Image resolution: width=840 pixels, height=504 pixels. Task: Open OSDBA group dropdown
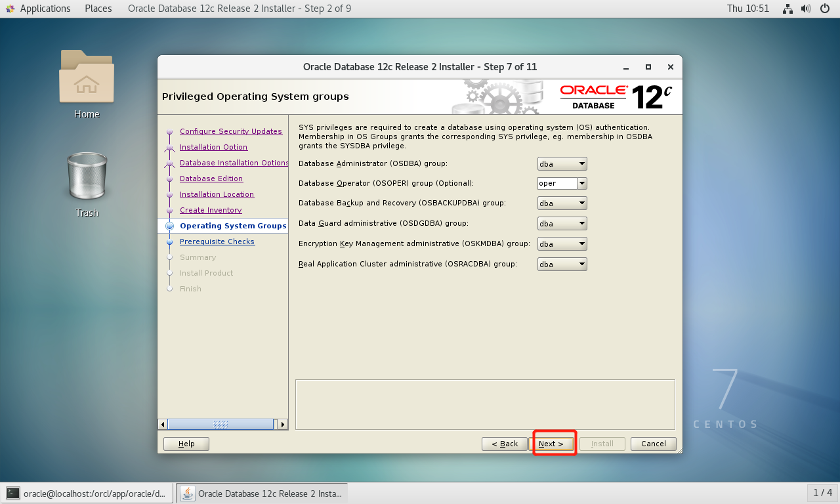tap(562, 163)
